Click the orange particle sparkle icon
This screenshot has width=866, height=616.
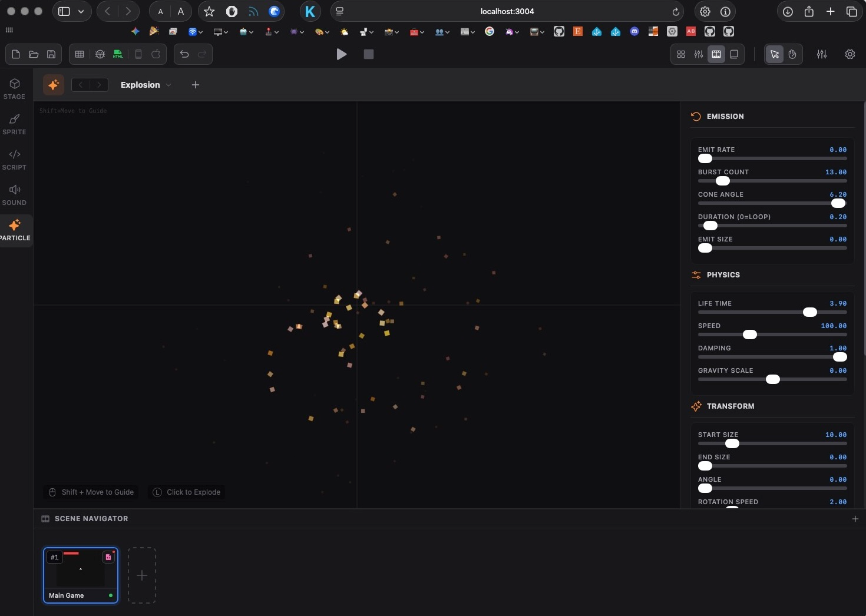(x=54, y=85)
